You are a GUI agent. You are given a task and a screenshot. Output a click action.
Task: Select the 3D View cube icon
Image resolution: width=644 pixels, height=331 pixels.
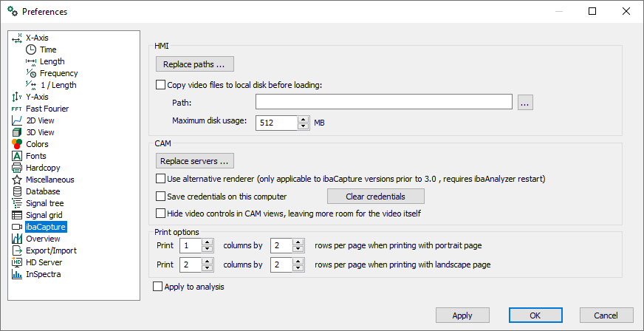18,132
